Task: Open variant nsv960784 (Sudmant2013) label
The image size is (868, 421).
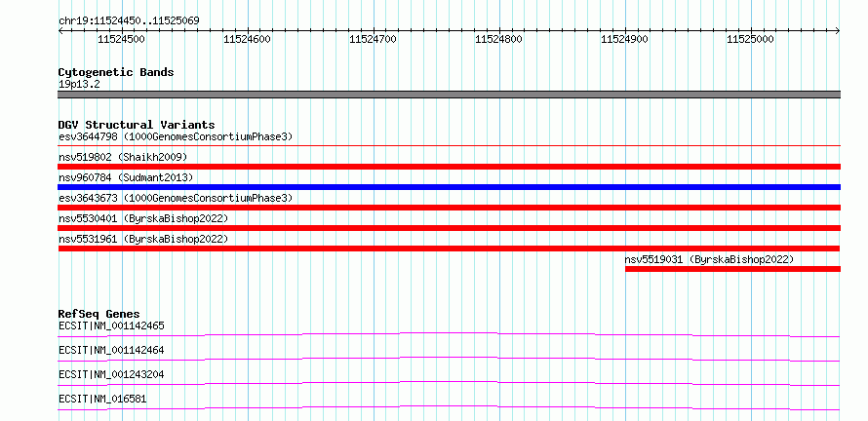Action: (126, 177)
